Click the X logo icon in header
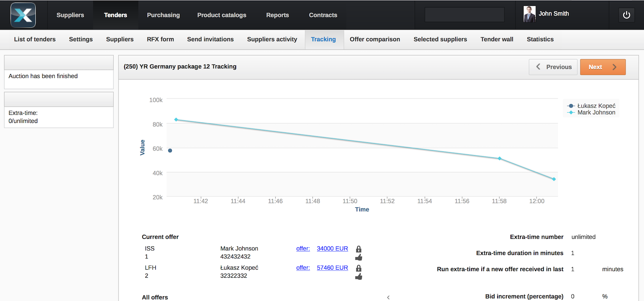 pyautogui.click(x=23, y=15)
